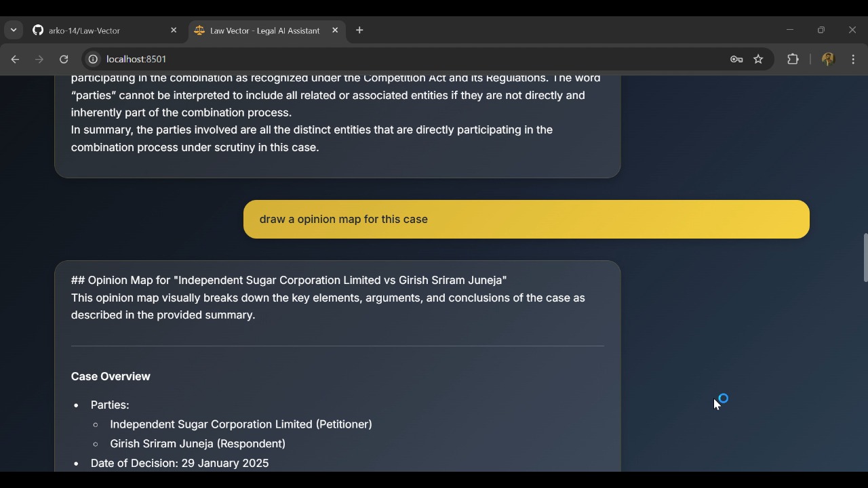Bookmark this page with the star icon
The image size is (868, 488).
pos(758,60)
